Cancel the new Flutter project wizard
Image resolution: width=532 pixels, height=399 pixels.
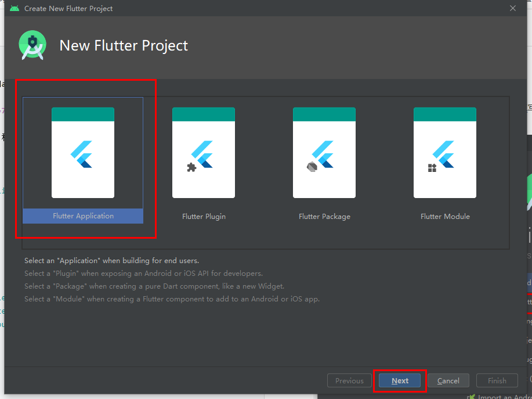point(448,380)
